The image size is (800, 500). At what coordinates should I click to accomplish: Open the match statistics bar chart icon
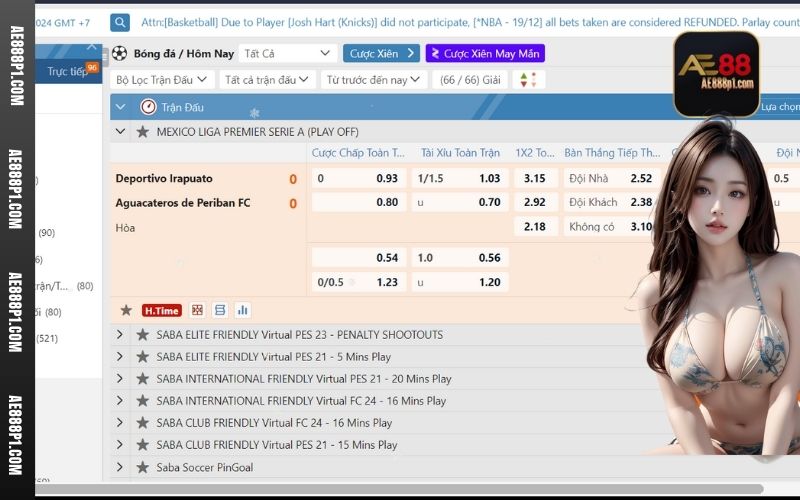coord(243,310)
